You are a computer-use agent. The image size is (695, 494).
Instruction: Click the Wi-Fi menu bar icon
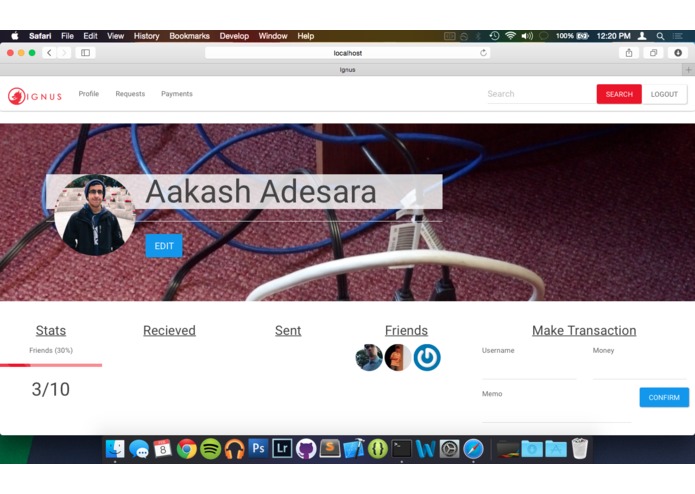pos(511,36)
